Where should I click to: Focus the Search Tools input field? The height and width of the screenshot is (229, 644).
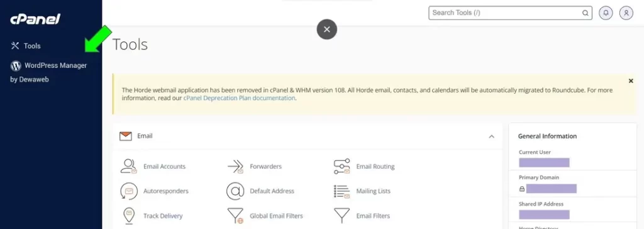click(510, 13)
